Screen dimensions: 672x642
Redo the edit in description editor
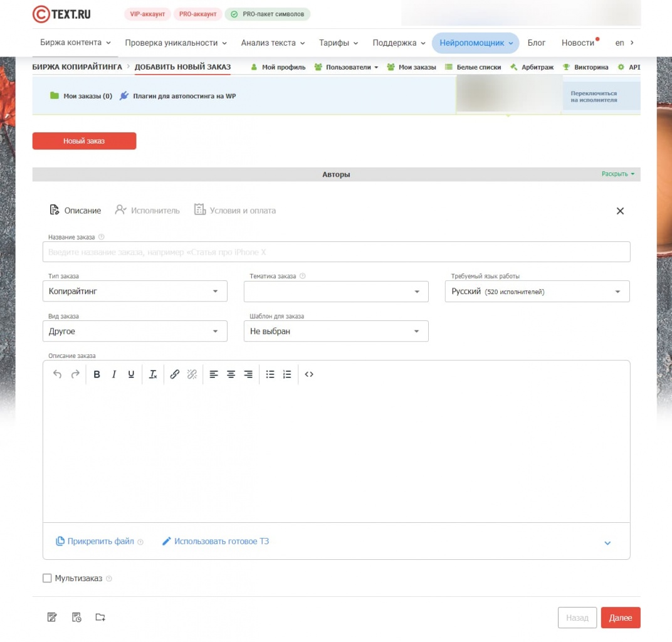[x=75, y=374]
